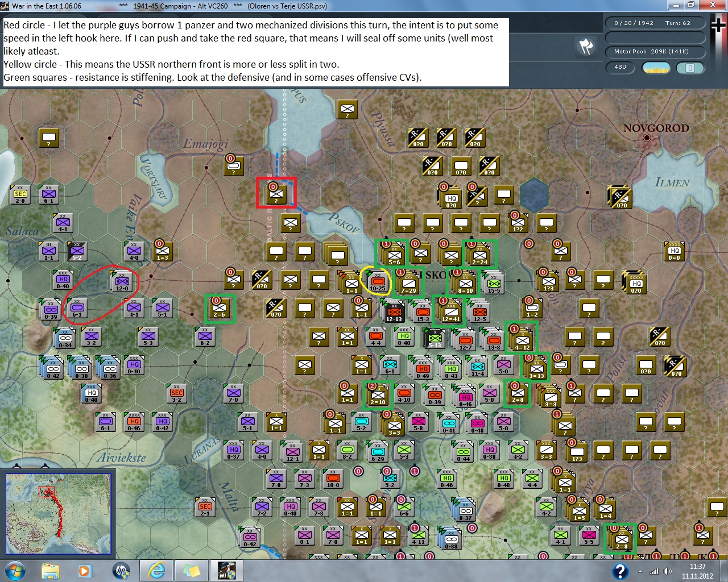Open Internet Explorer from the taskbar
This screenshot has width=728, height=582.
156,571
